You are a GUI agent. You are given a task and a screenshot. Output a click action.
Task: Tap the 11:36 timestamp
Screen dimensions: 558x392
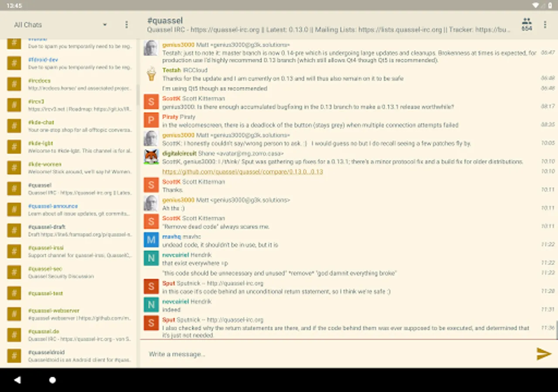tap(548, 328)
